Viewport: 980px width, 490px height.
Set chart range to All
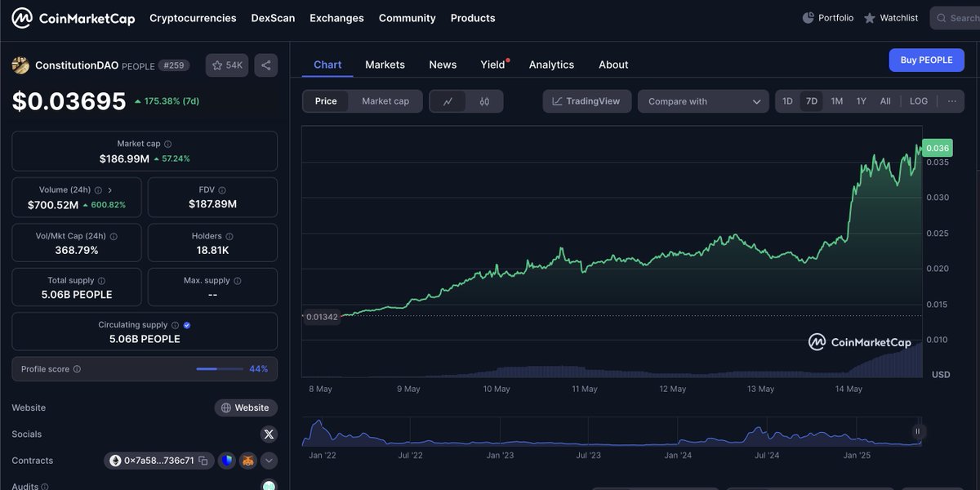click(885, 101)
